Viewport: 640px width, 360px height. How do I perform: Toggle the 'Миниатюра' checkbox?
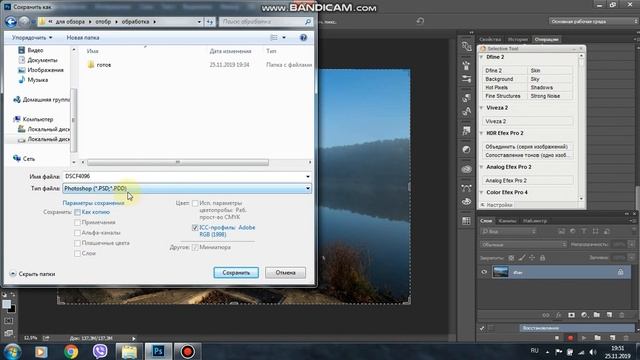pos(195,247)
